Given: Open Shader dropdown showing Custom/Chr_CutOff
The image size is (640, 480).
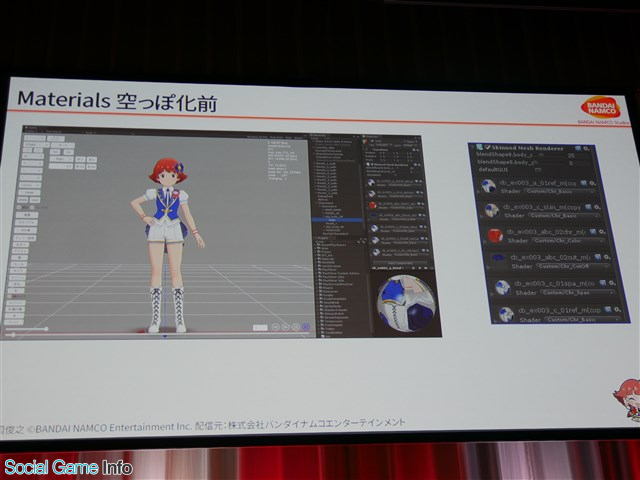Looking at the screenshot, I should click(573, 266).
